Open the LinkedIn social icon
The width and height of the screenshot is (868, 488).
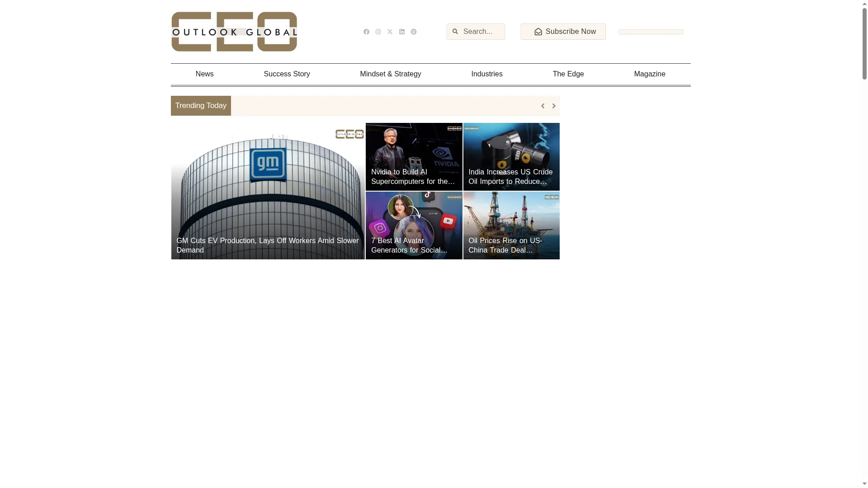click(x=401, y=32)
